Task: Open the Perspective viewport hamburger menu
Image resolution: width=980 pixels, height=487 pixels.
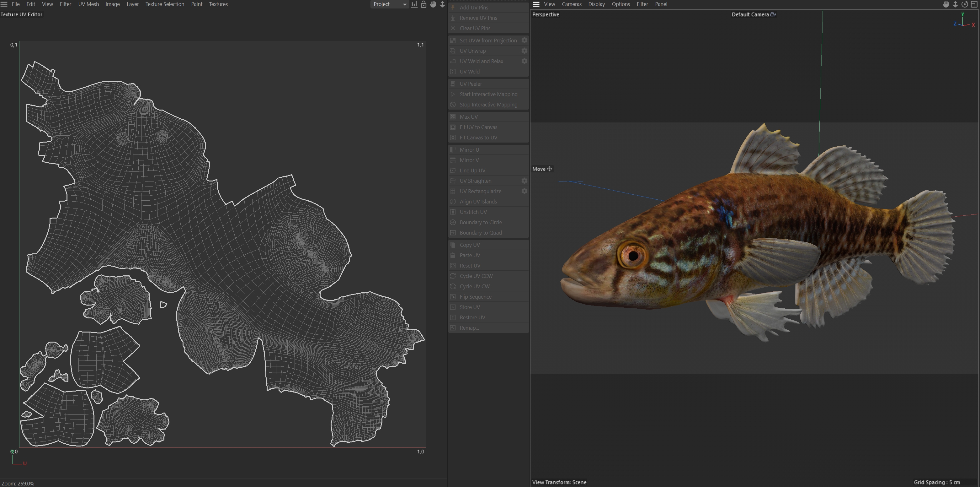Action: [536, 4]
